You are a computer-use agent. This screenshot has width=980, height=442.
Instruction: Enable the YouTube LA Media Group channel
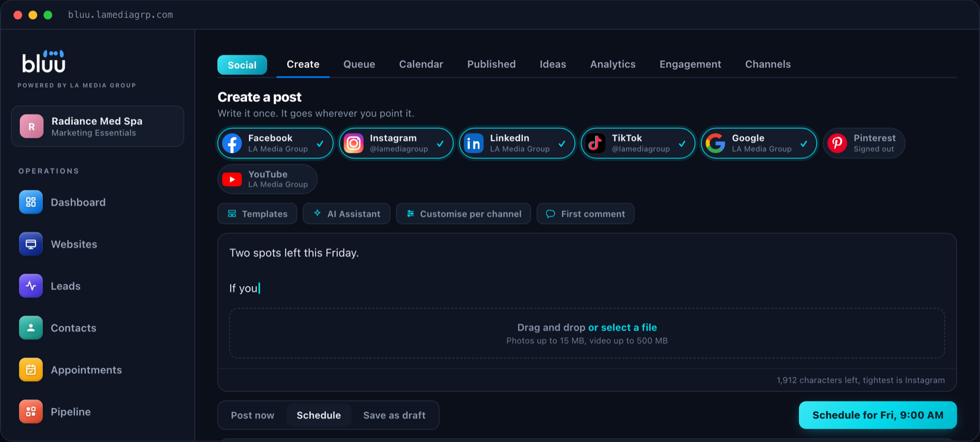point(267,179)
